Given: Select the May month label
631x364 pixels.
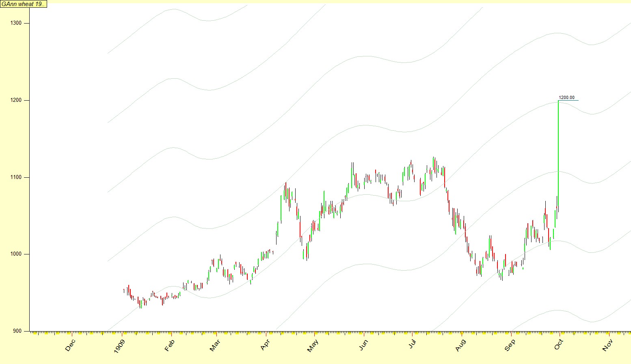Looking at the screenshot, I should tap(313, 345).
